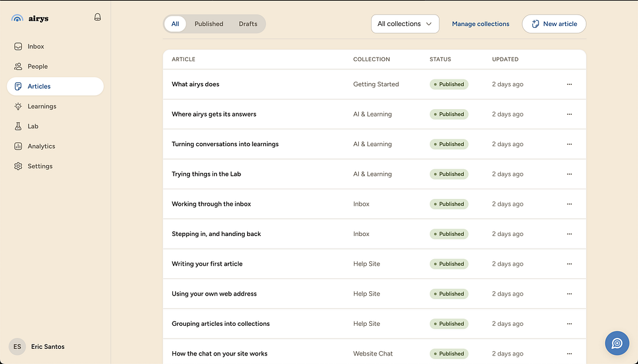This screenshot has width=638, height=364.
Task: Open How the chat on your site works
Action: 219,354
